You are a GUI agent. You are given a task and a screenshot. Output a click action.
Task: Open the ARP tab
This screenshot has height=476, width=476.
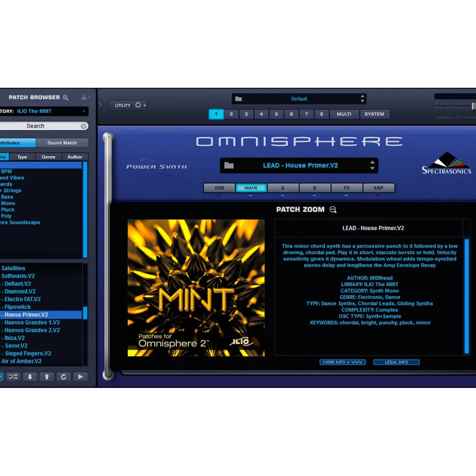pyautogui.click(x=378, y=188)
